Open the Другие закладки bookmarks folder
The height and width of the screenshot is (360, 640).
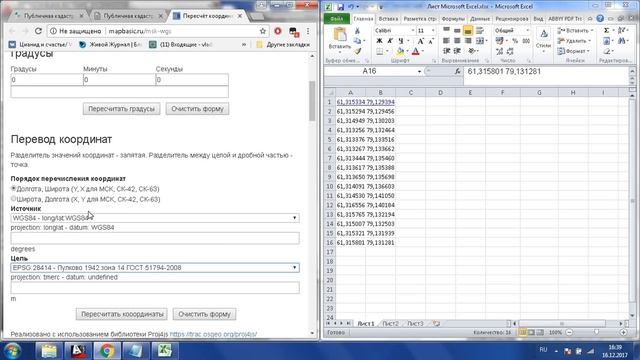click(x=283, y=44)
